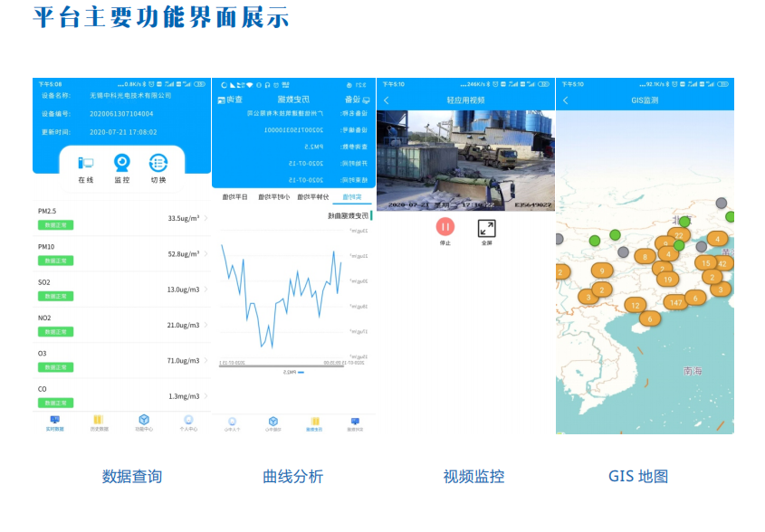This screenshot has width=765, height=532.
Task: Tap the back arrow on GIS监测 screen
Action: coord(566,100)
